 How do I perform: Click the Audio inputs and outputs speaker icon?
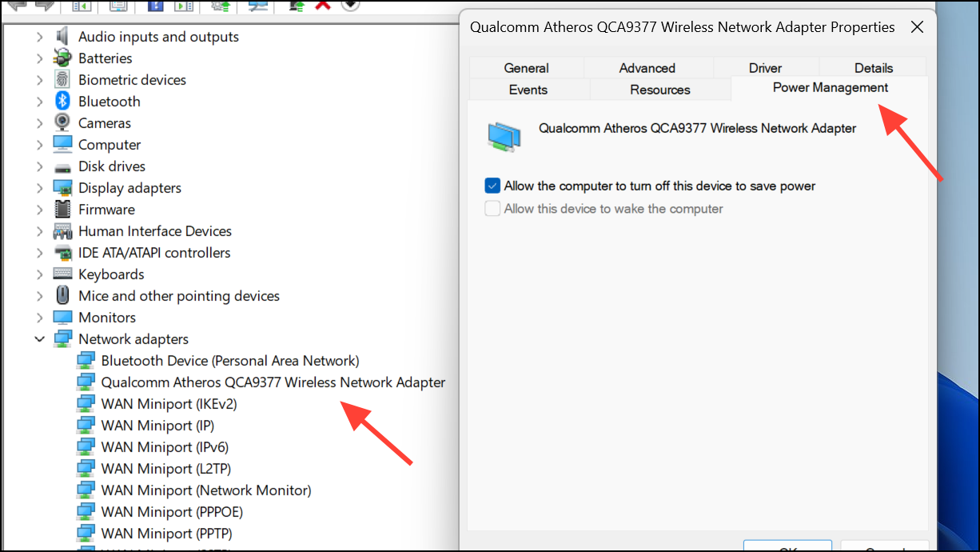click(62, 37)
